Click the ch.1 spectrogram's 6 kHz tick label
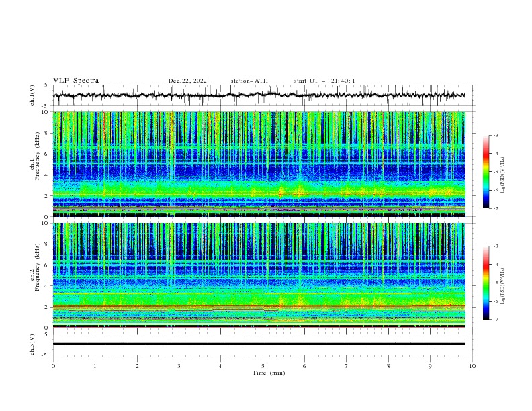The height and width of the screenshot is (411, 532). (47, 154)
